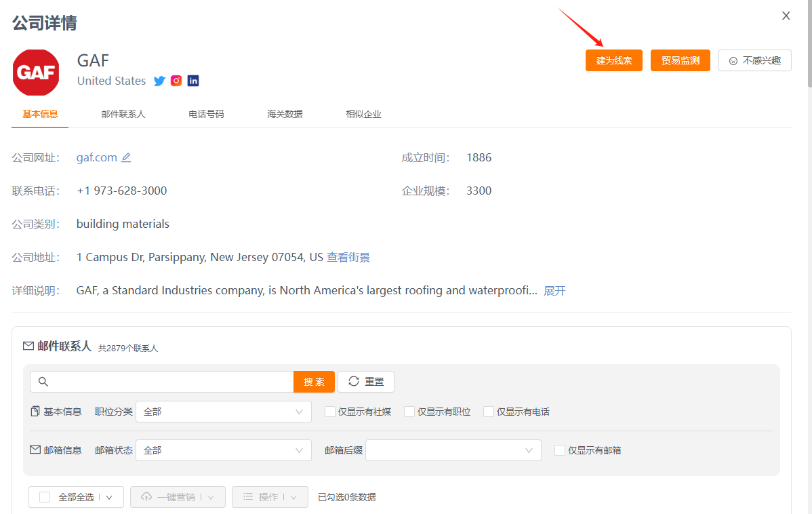Open the 邮箱后缀 dropdown
The width and height of the screenshot is (812, 514).
click(x=453, y=450)
